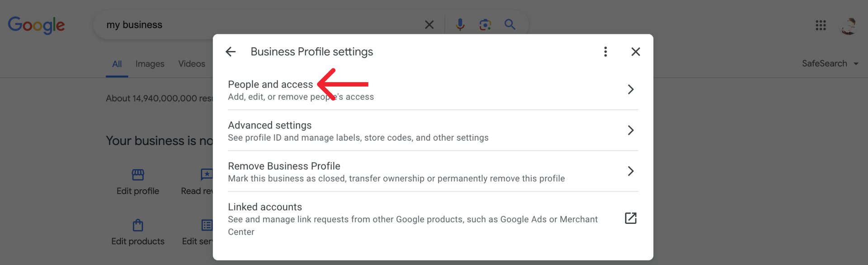Start a voice search with the microphone
The height and width of the screenshot is (265, 868).
pyautogui.click(x=460, y=24)
